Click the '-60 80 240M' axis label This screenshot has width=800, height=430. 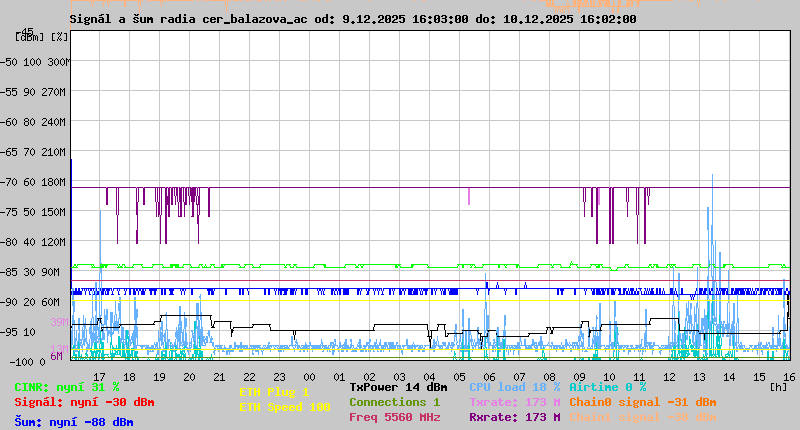[x=33, y=122]
